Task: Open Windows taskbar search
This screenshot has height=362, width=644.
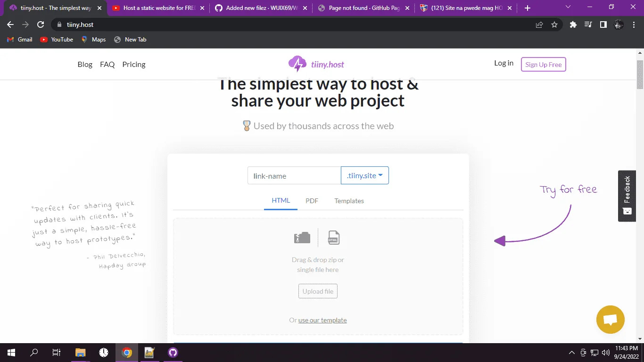Action: pyautogui.click(x=34, y=353)
